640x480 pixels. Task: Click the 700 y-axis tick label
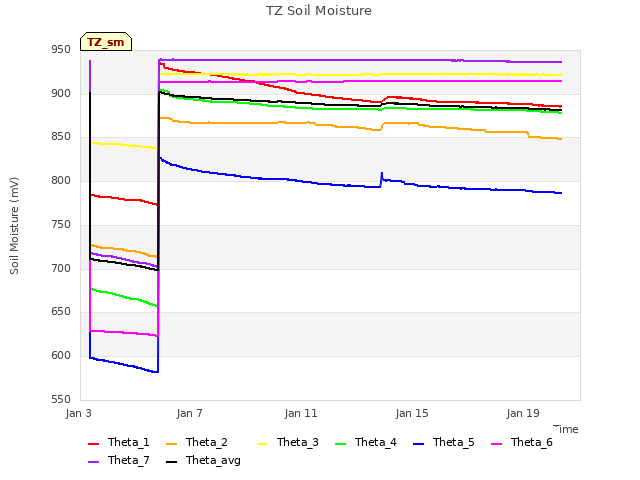(x=61, y=269)
